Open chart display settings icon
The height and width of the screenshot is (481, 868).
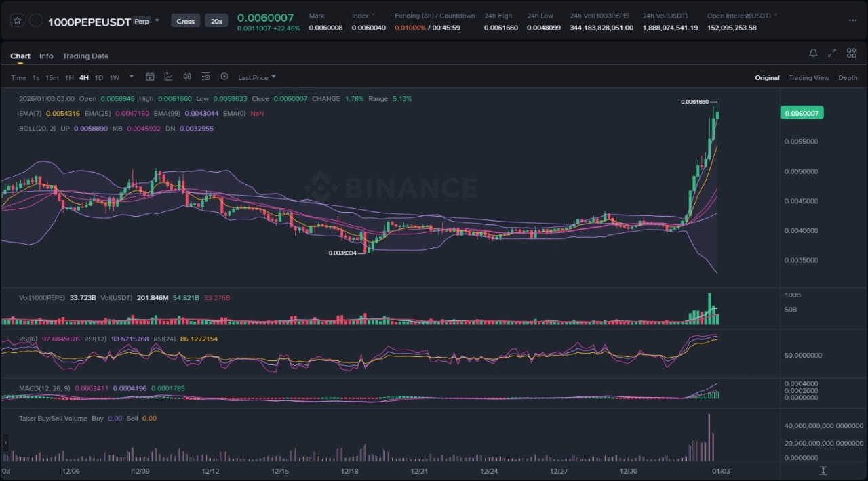pos(205,77)
